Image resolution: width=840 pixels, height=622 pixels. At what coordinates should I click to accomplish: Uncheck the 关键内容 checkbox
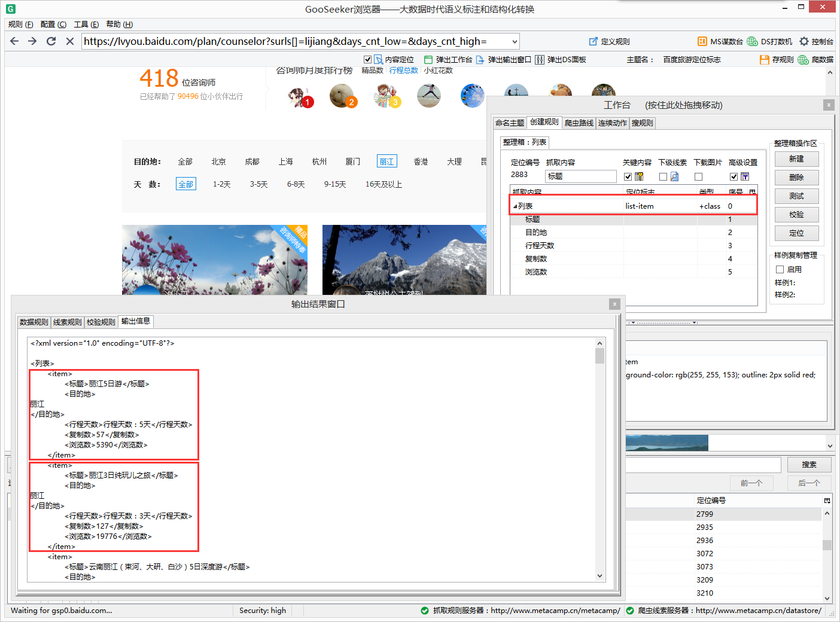628,176
